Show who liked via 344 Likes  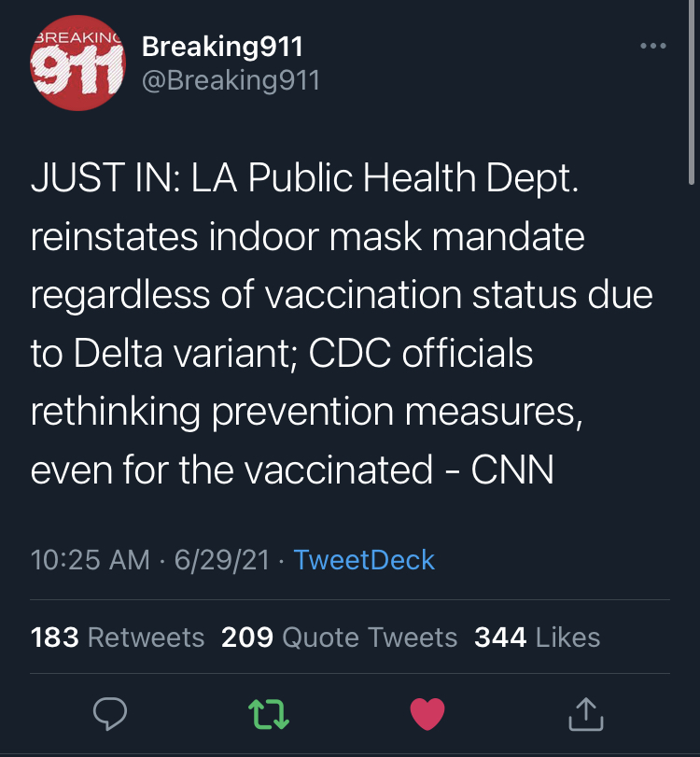[537, 638]
